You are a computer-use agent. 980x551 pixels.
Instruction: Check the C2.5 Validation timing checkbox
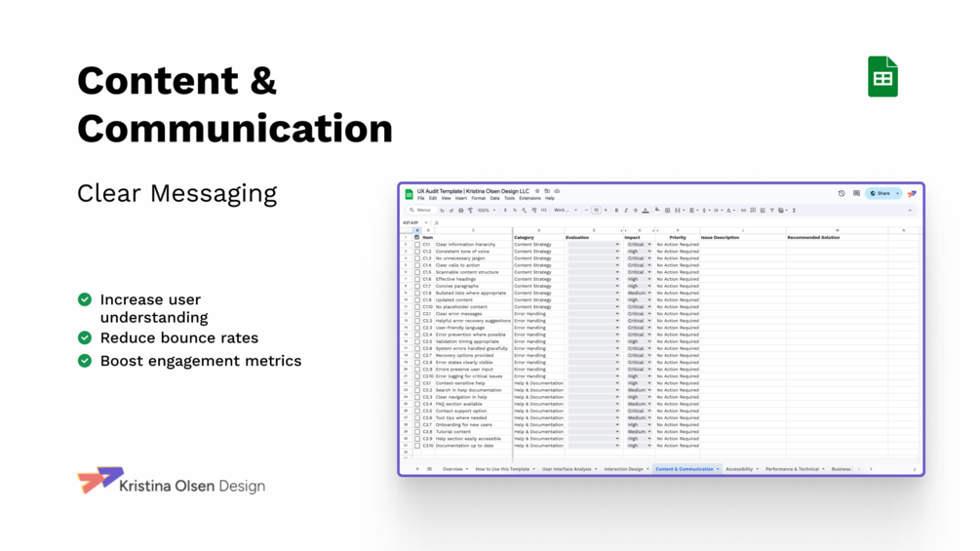click(417, 341)
